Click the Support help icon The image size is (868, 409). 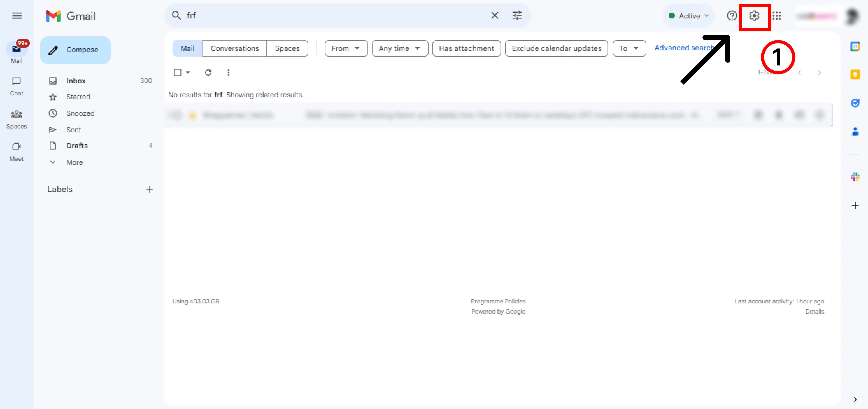tap(732, 16)
